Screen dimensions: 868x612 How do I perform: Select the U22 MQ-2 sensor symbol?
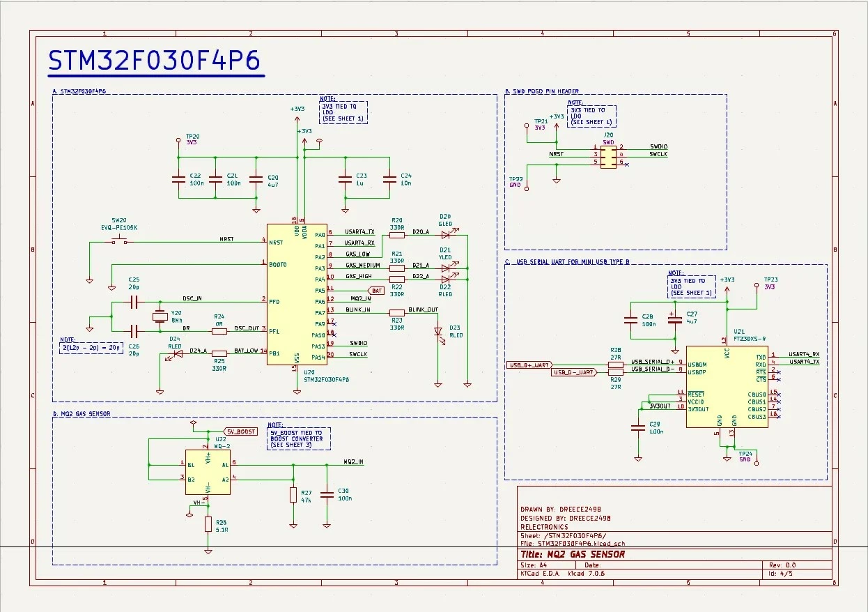click(x=208, y=472)
